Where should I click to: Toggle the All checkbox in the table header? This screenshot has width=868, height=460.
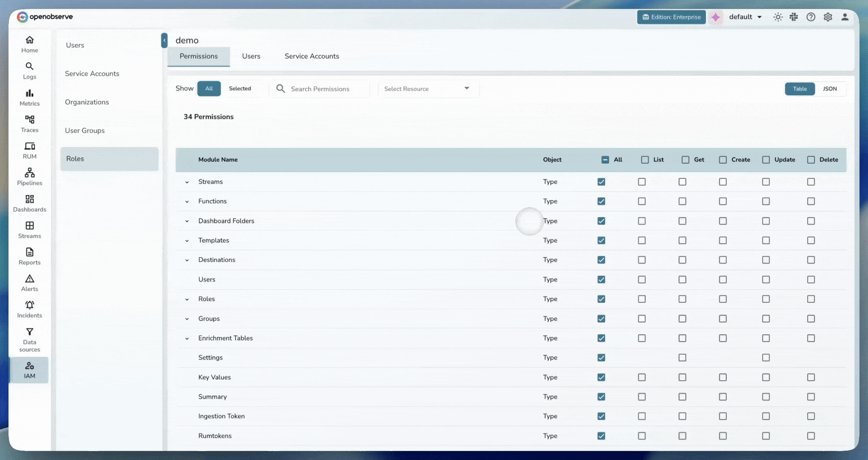tap(605, 160)
